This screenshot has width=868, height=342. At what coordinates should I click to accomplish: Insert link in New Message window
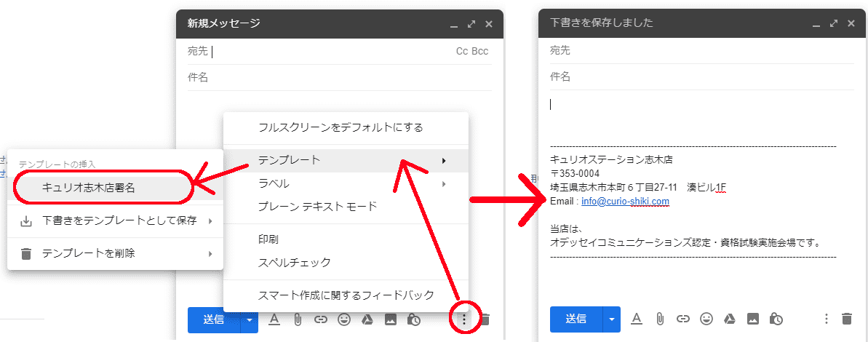click(x=321, y=319)
